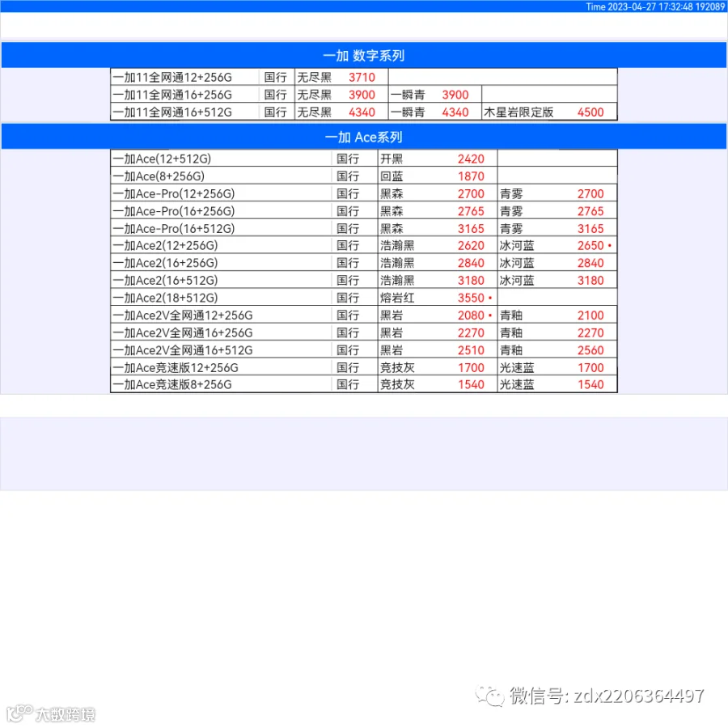Select 一加Ace2V全网通16+512G row name

183,350
